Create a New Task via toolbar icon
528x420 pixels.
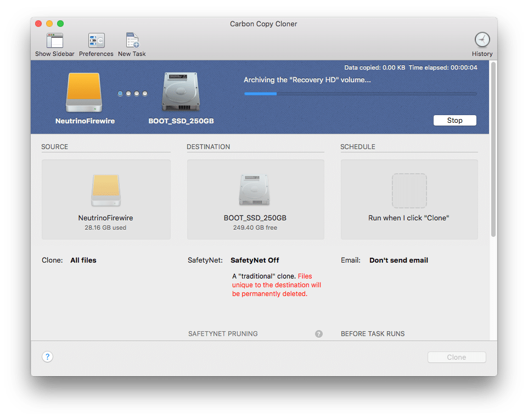coord(132,41)
